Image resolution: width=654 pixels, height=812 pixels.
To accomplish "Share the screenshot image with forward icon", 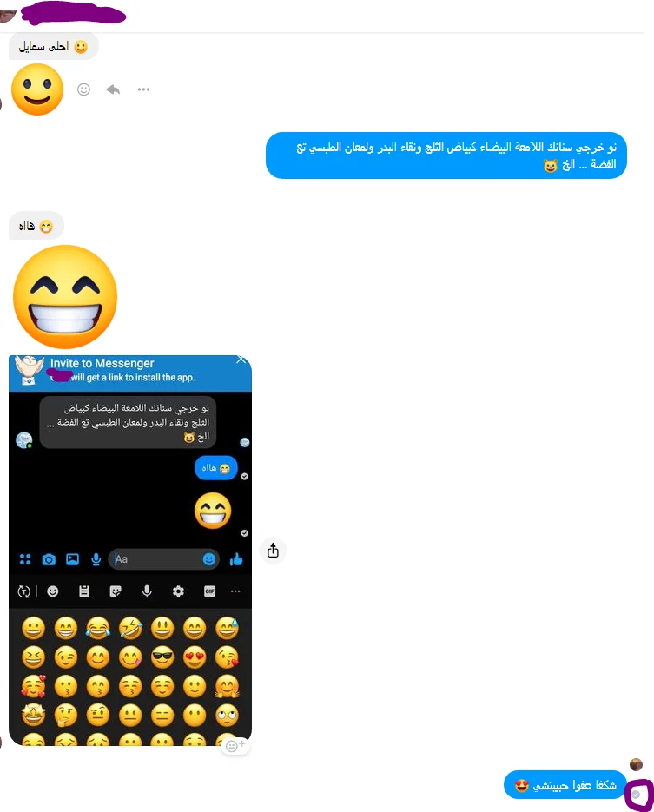I will coord(273,551).
